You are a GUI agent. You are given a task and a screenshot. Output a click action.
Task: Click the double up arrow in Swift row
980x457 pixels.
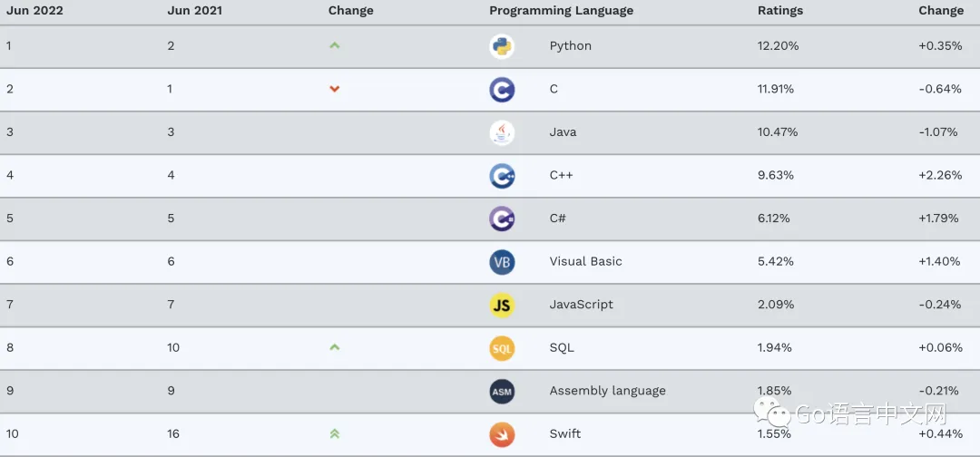coord(335,433)
